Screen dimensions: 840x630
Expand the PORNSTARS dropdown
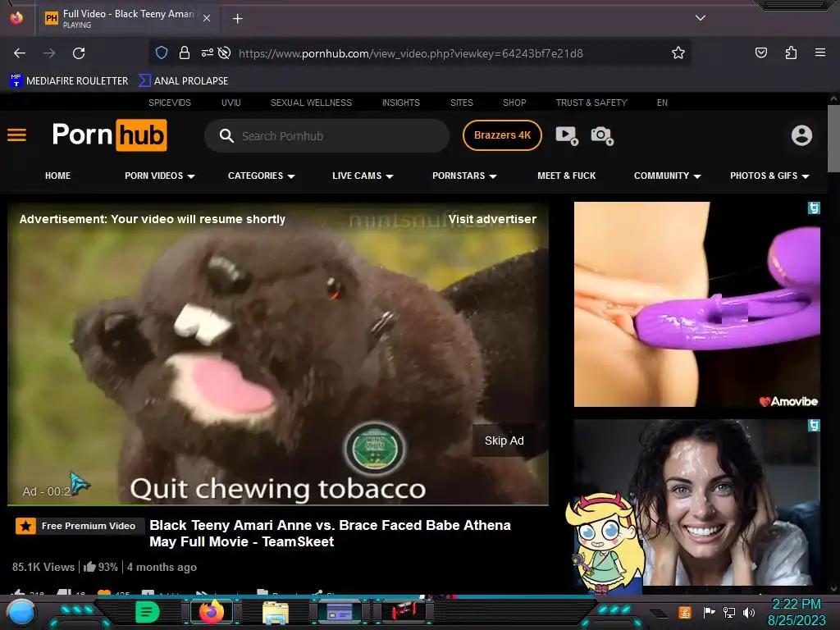coord(464,176)
